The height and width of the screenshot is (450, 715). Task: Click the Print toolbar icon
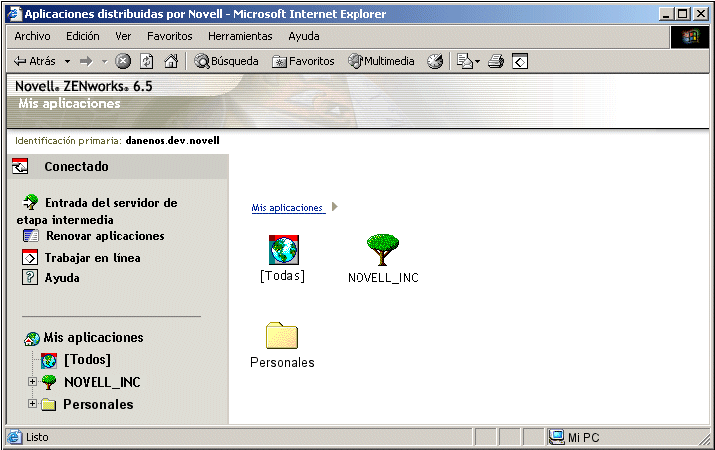click(x=496, y=61)
